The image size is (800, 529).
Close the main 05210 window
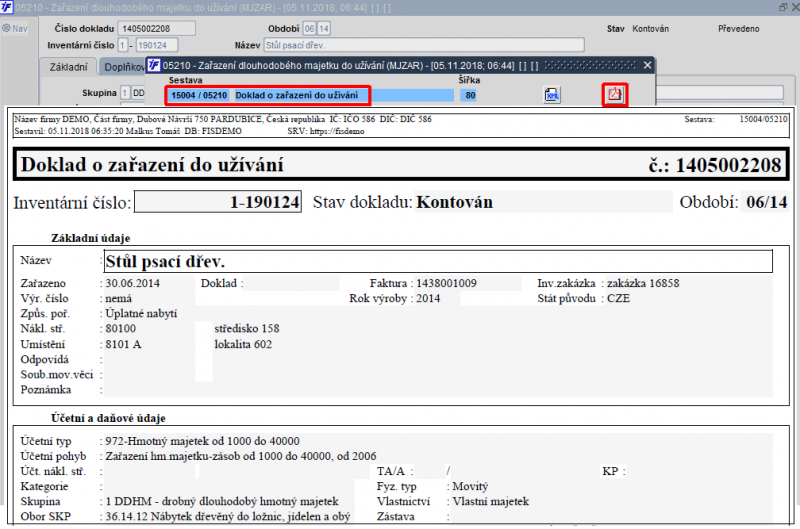coord(794,7)
